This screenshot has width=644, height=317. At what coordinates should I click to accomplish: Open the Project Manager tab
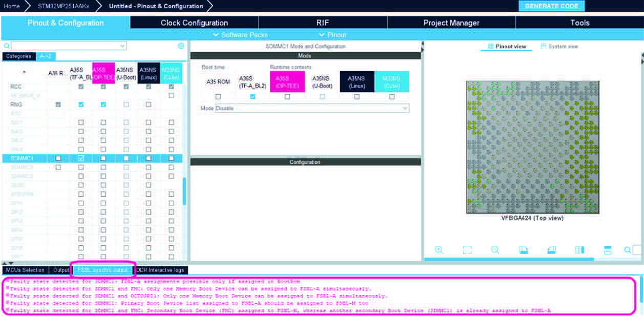click(452, 23)
